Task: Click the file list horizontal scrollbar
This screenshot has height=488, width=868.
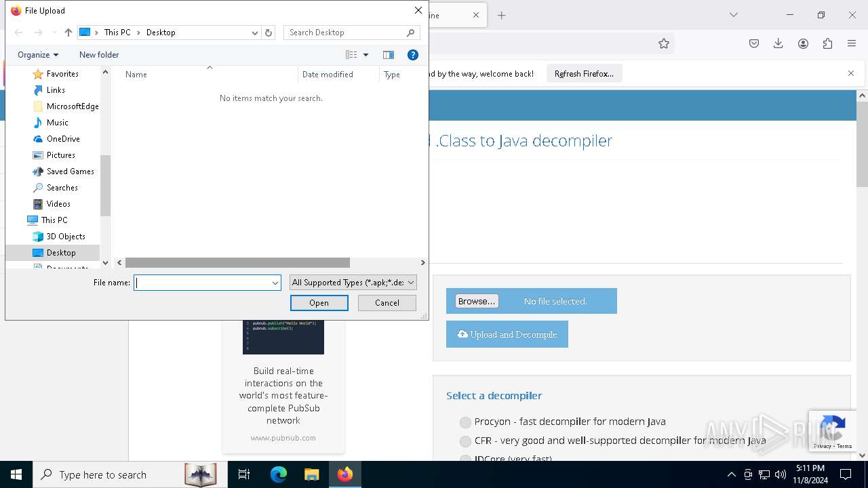Action: point(237,262)
